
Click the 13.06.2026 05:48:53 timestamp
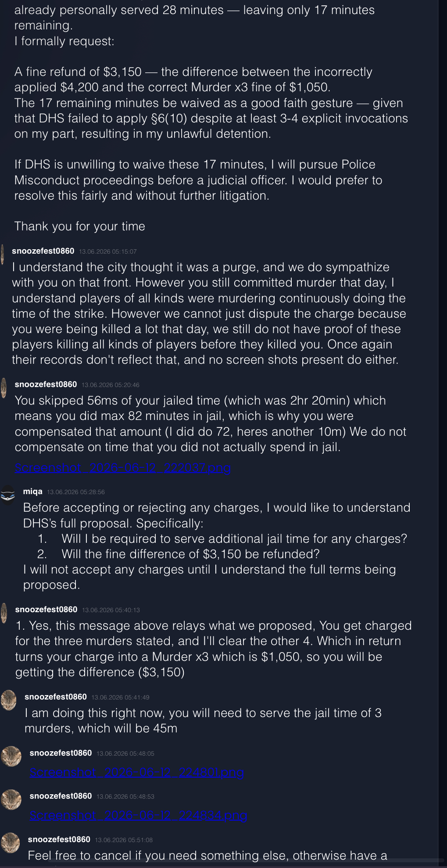tap(125, 796)
